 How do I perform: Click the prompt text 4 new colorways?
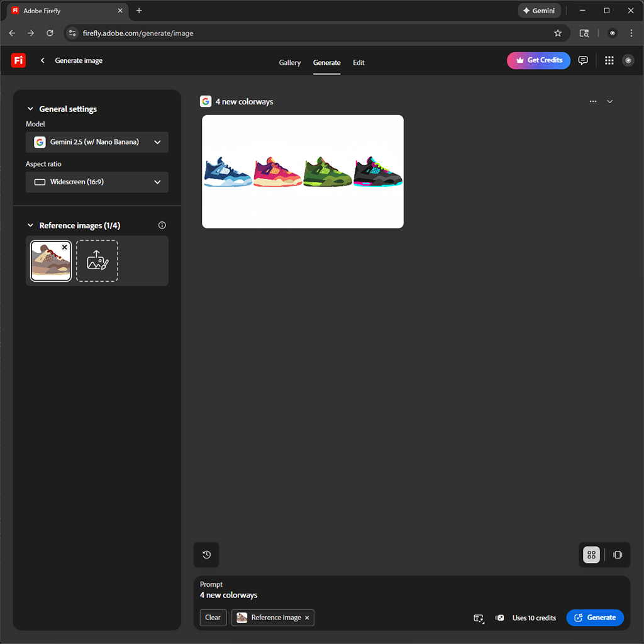[x=229, y=595]
